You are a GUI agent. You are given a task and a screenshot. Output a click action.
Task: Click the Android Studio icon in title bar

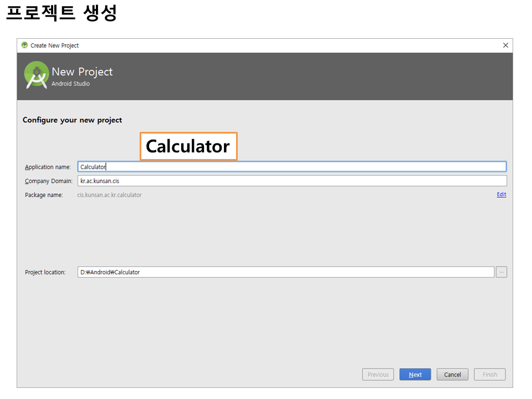(x=24, y=45)
